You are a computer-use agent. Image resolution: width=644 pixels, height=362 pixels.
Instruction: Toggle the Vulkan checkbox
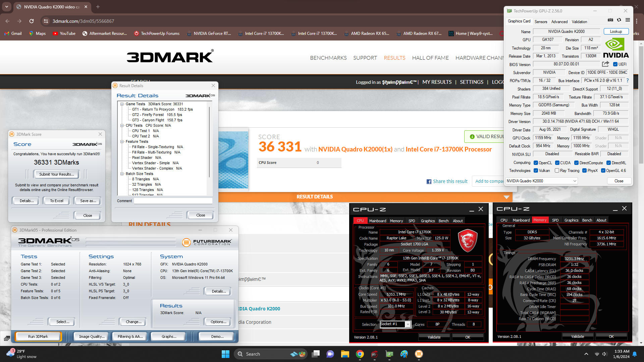coord(536,171)
